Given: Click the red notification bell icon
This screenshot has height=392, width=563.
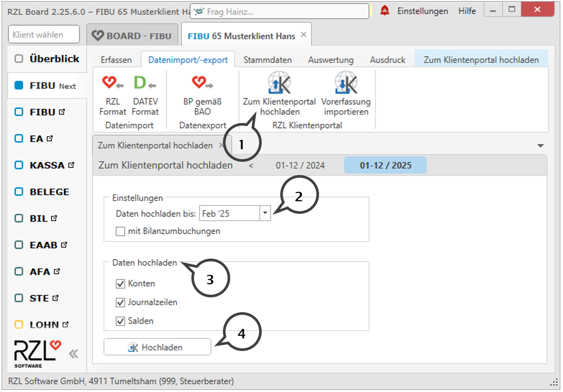Looking at the screenshot, I should click(x=385, y=11).
